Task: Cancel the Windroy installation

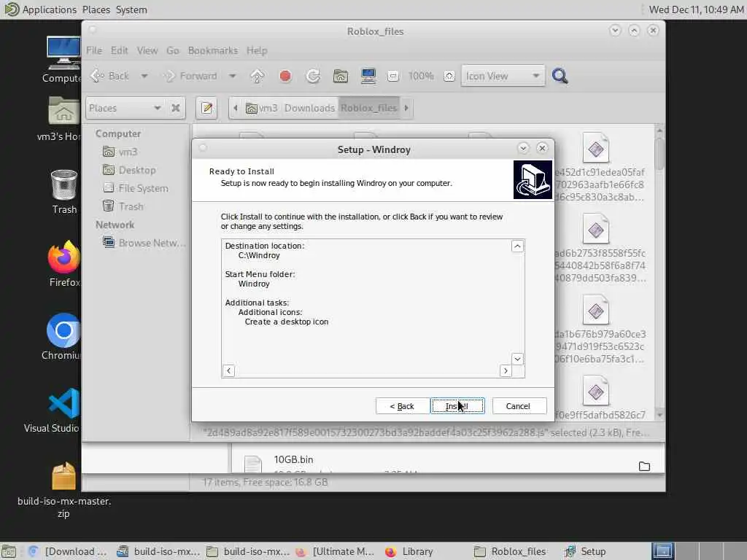Action: tap(519, 406)
